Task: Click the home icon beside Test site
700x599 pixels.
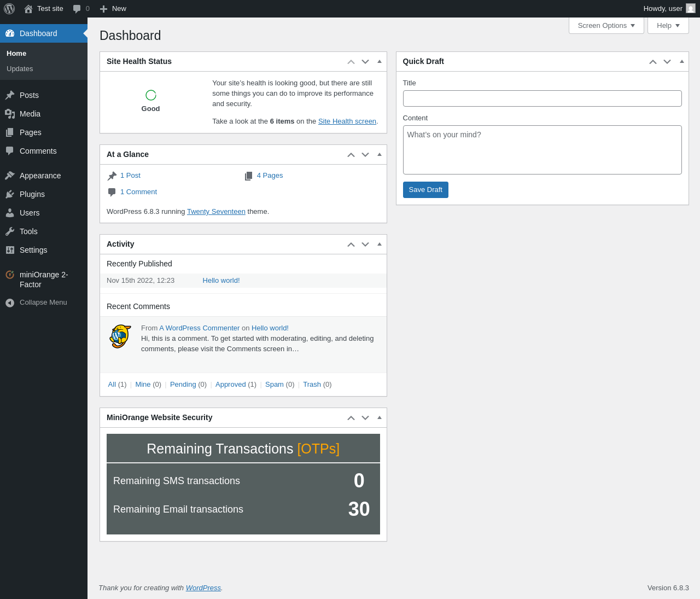Action: pos(28,9)
